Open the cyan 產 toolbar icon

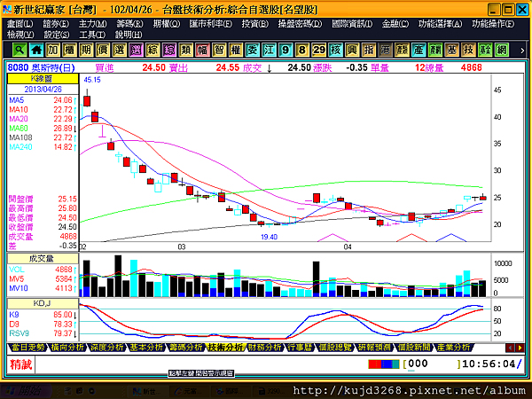point(419,51)
